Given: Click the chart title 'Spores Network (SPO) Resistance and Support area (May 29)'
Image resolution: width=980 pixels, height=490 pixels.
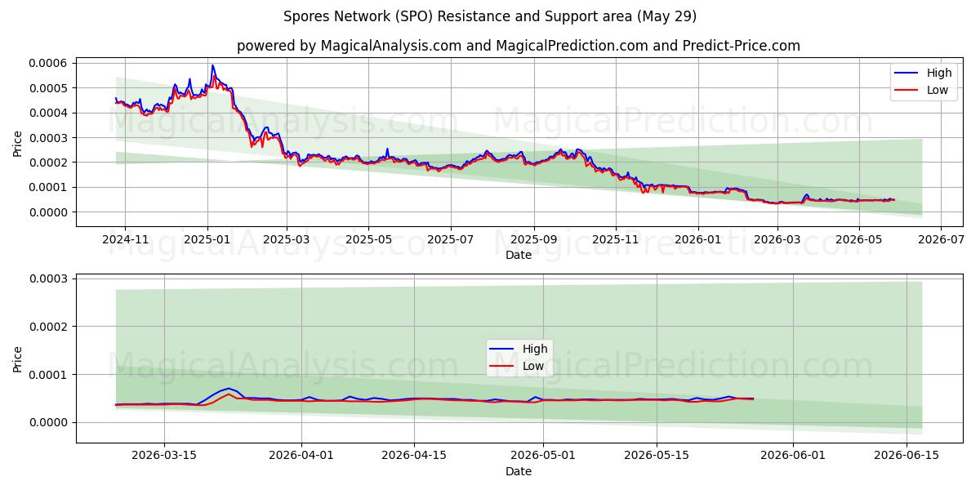Looking at the screenshot, I should 490,16.
